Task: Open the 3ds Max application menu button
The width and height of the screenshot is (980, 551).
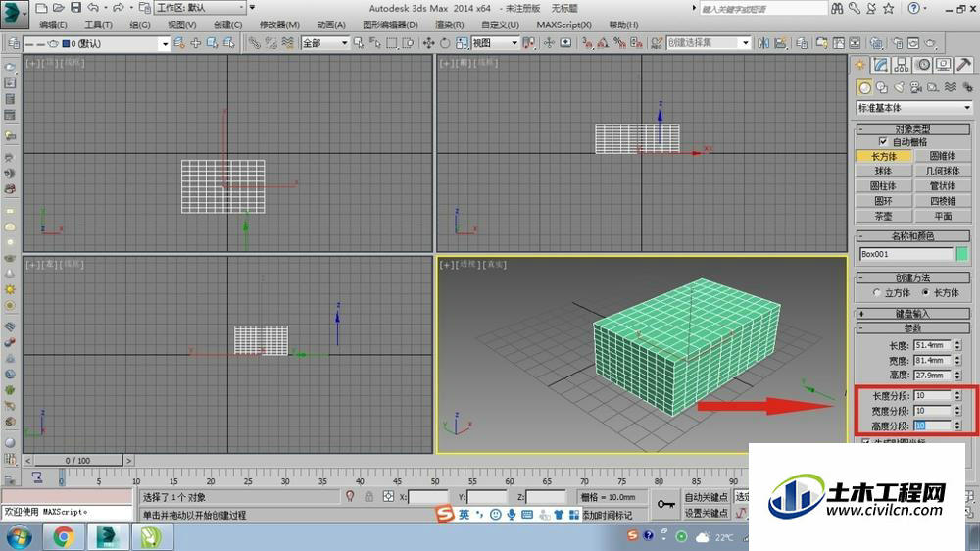Action: pos(15,15)
